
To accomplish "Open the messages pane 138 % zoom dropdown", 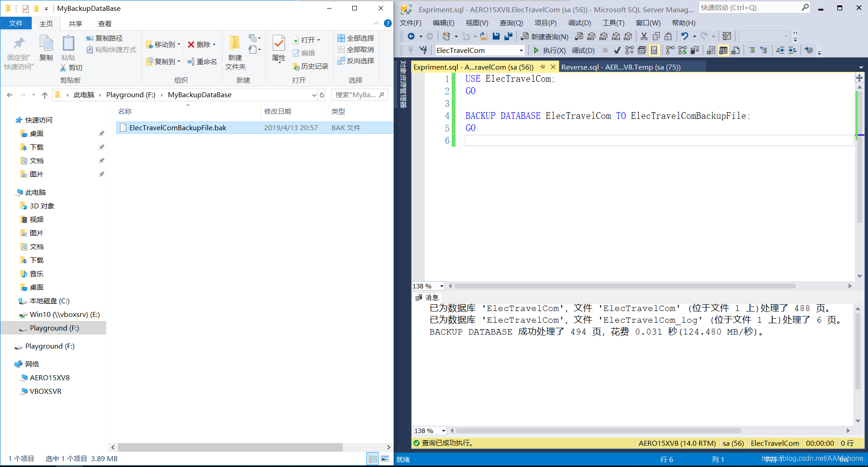I will coord(444,431).
